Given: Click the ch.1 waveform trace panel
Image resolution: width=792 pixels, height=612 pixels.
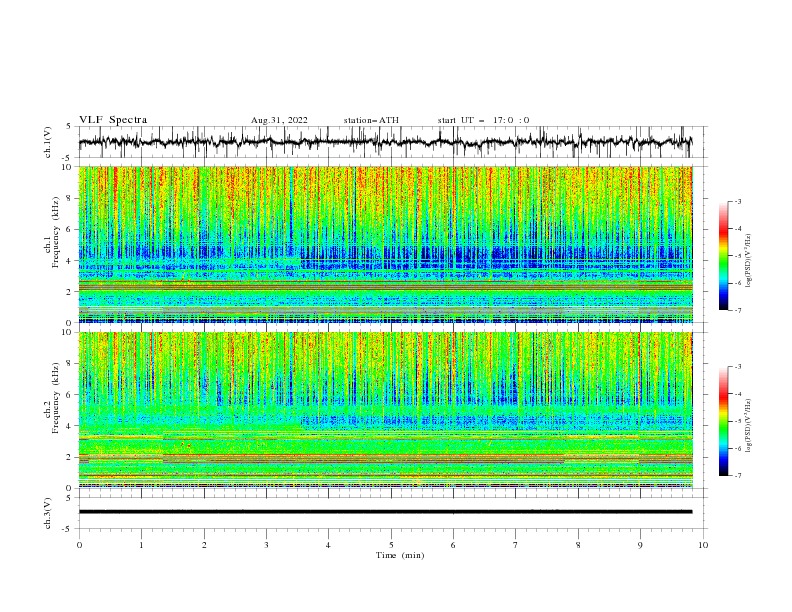Looking at the screenshot, I should click(392, 142).
